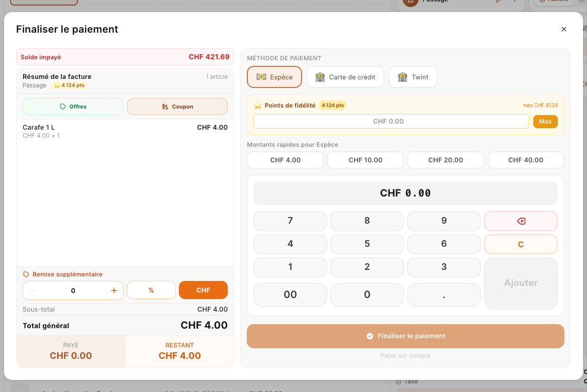This screenshot has width=587, height=392.
Task: Tap keypad digit 2
Action: pyautogui.click(x=367, y=267)
